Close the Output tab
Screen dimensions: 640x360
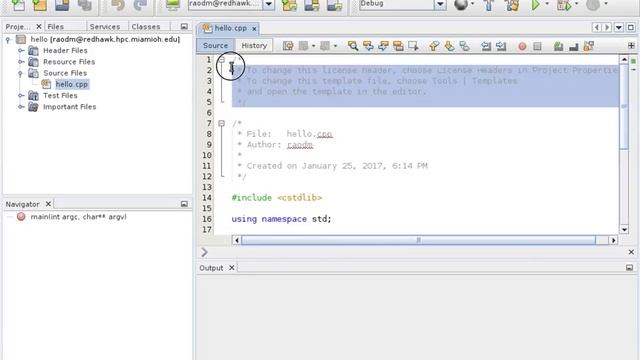[231, 268]
